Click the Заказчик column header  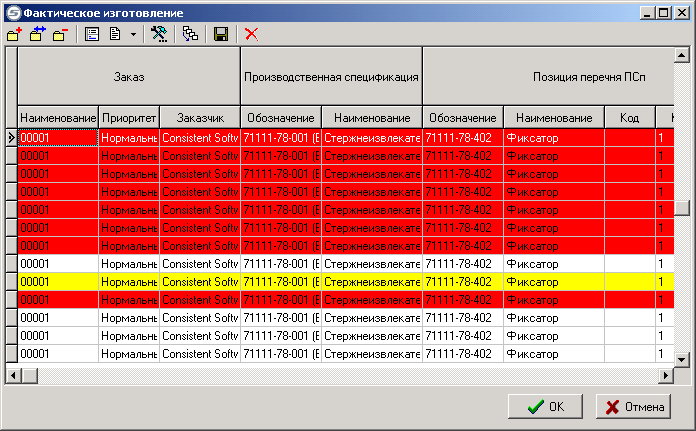(199, 118)
